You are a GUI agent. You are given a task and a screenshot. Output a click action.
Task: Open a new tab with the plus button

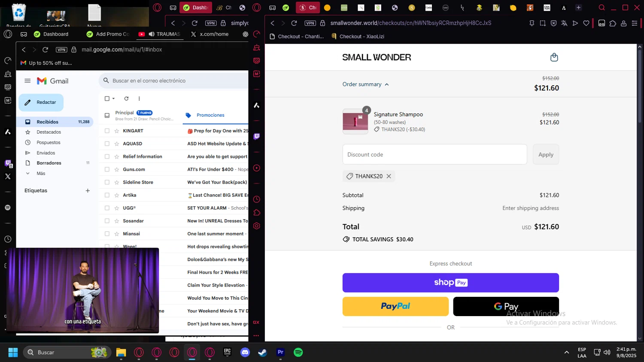(x=578, y=8)
